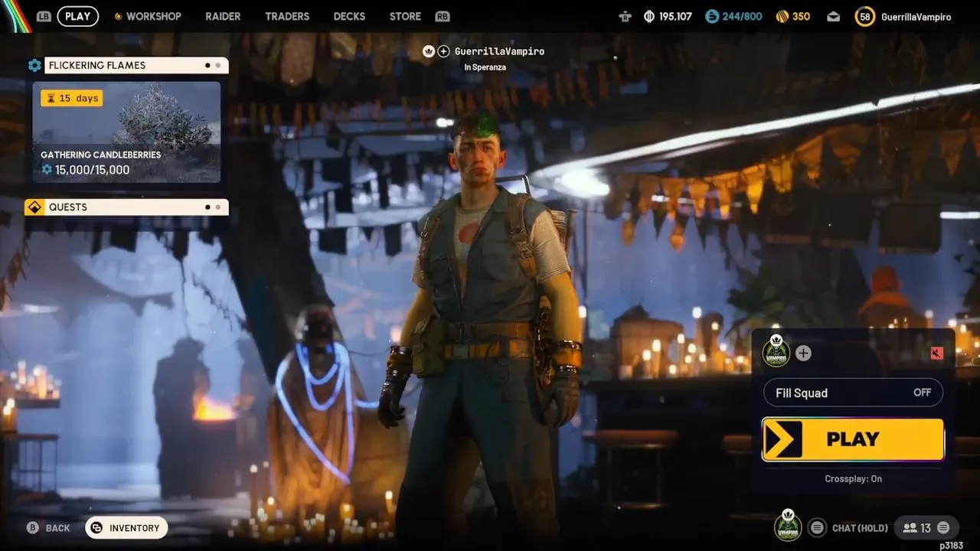This screenshot has width=980, height=551.
Task: Switch to the RAIDER tab
Action: point(223,16)
